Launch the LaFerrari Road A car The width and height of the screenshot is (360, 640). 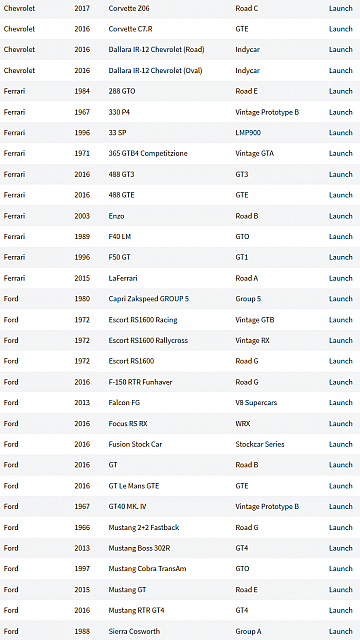(x=340, y=278)
